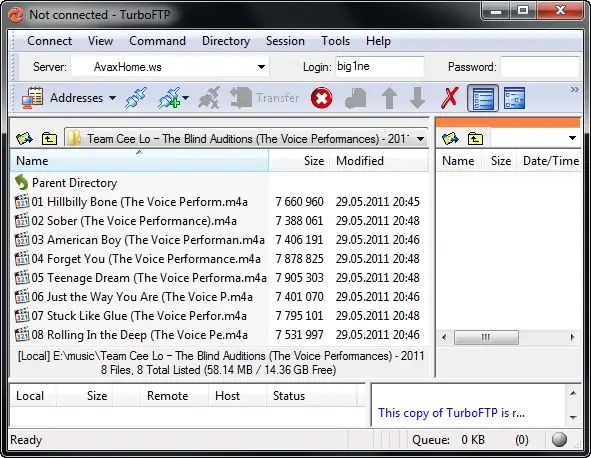Image resolution: width=591 pixels, height=458 pixels.
Task: Open the Directory menu
Action: pos(226,41)
